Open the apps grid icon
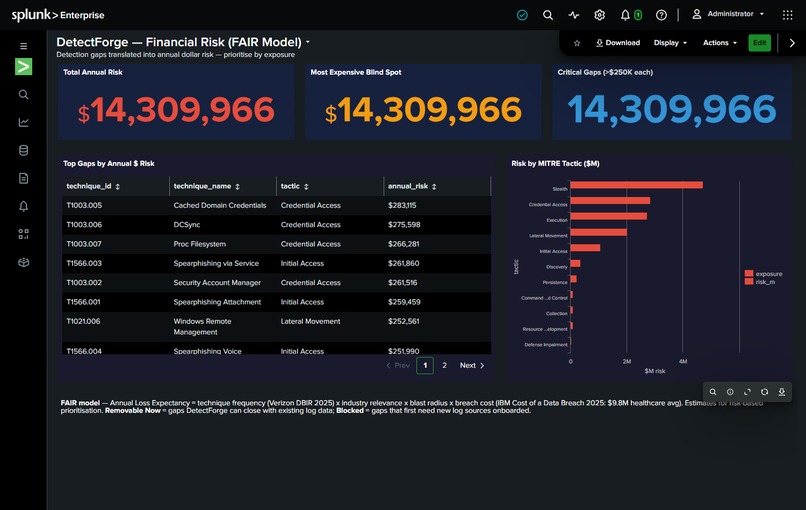The height and width of the screenshot is (510, 806). (787, 15)
